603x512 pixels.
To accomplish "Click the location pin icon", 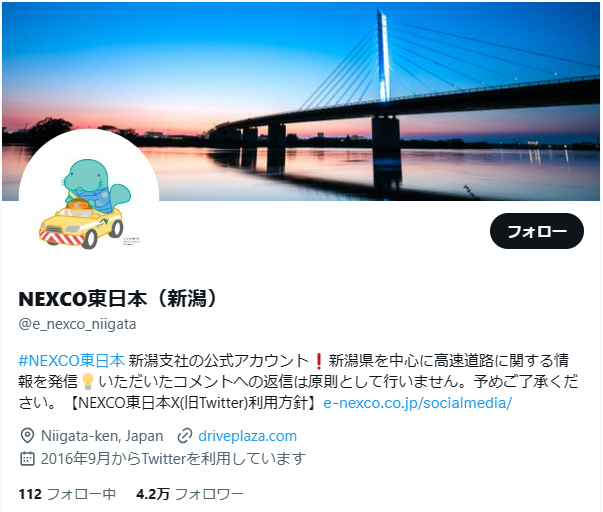I will (x=27, y=436).
